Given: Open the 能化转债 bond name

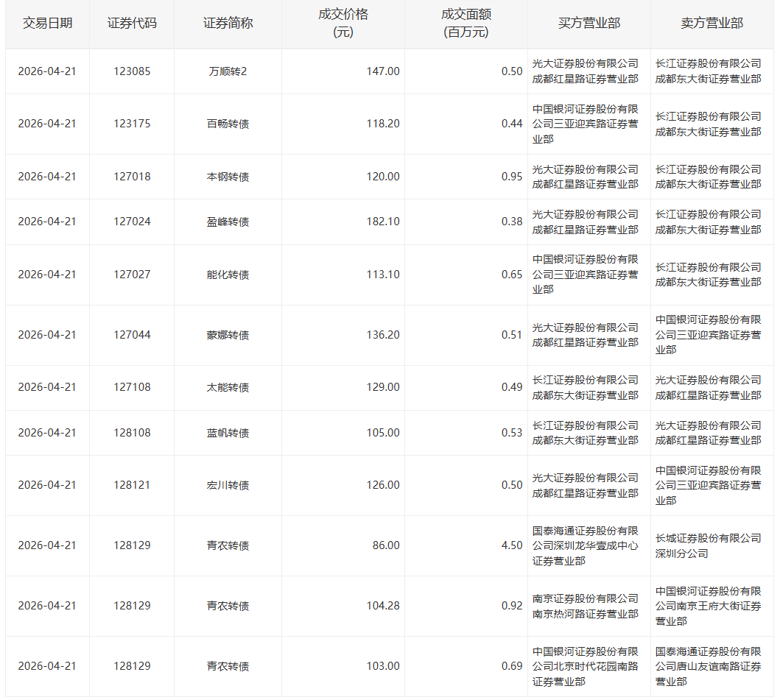Looking at the screenshot, I should (x=228, y=275).
